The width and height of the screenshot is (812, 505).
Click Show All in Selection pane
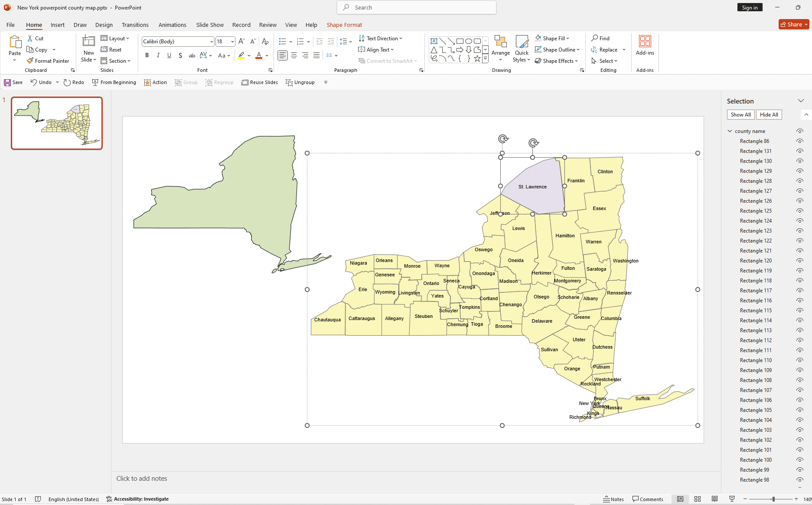click(x=740, y=115)
